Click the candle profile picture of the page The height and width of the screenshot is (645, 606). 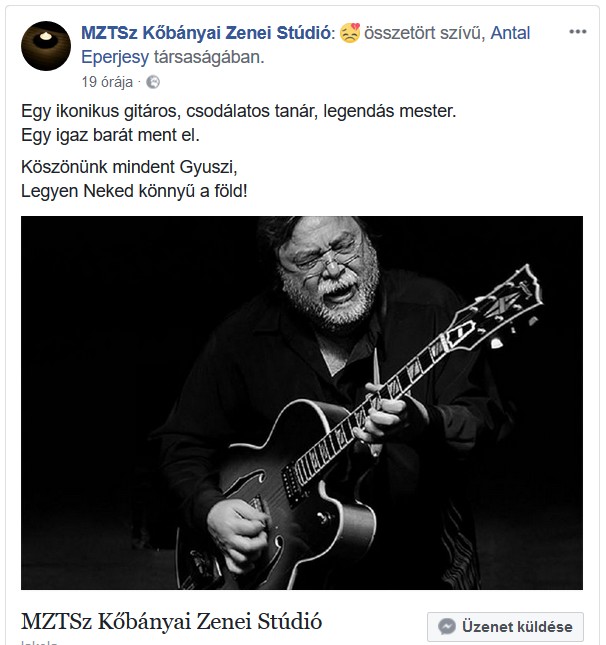[46, 45]
